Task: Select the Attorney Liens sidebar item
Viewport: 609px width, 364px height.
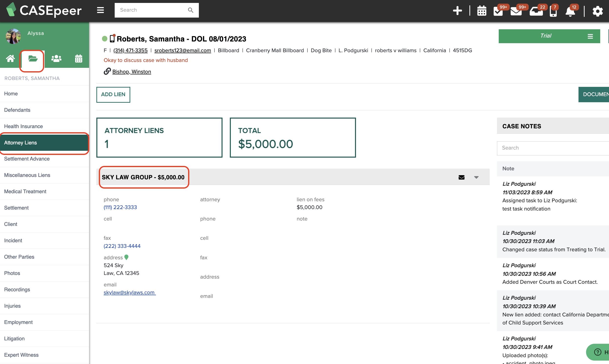Action: [44, 143]
